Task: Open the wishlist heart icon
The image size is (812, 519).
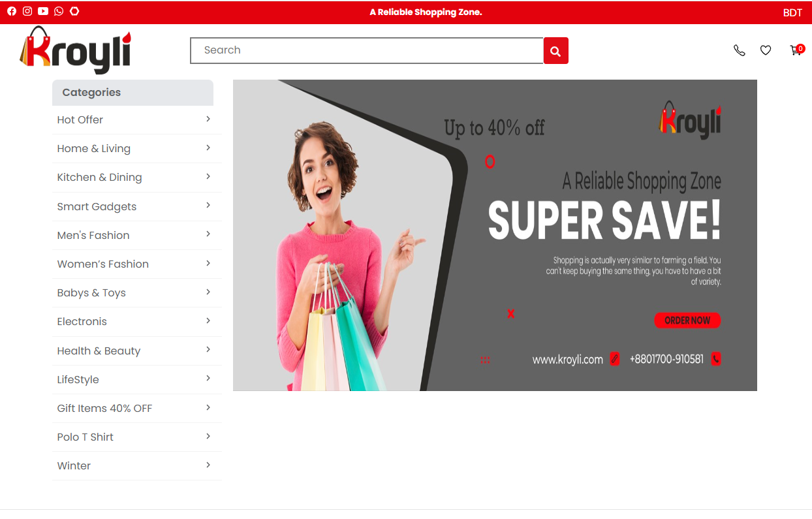Action: click(766, 50)
